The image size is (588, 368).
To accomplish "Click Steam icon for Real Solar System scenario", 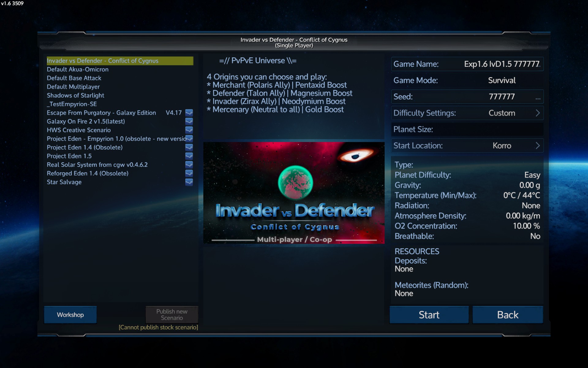I will tap(189, 165).
